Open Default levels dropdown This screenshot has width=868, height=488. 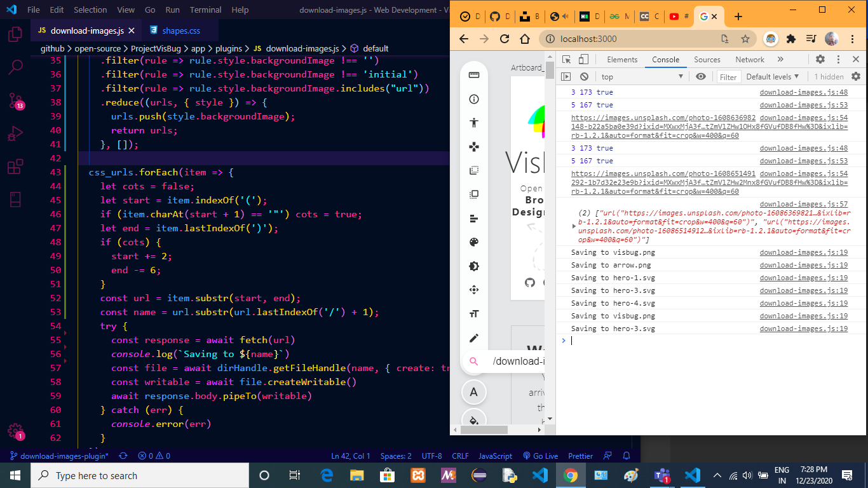tap(773, 76)
